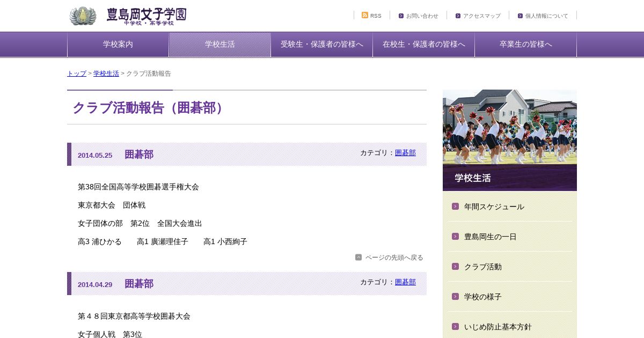Click the クラブ活動報告（囲碁部） page heading
The height and width of the screenshot is (338, 644).
(x=150, y=108)
